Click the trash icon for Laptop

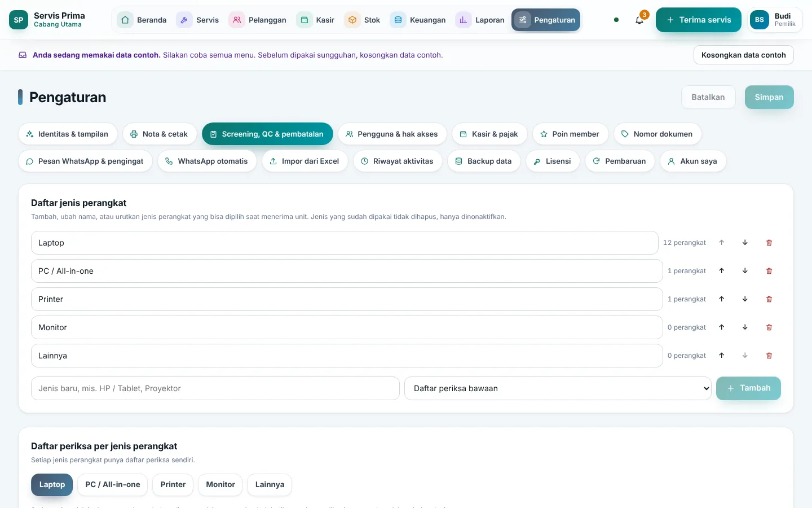769,243
